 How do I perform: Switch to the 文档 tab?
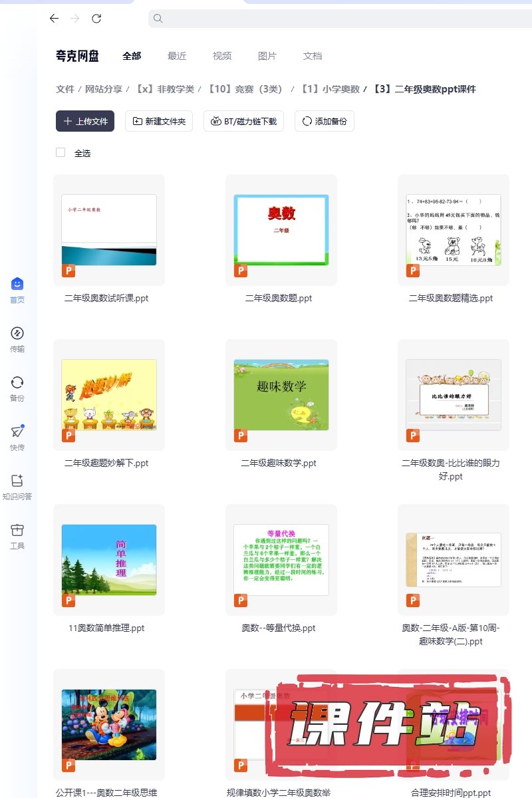point(313,56)
